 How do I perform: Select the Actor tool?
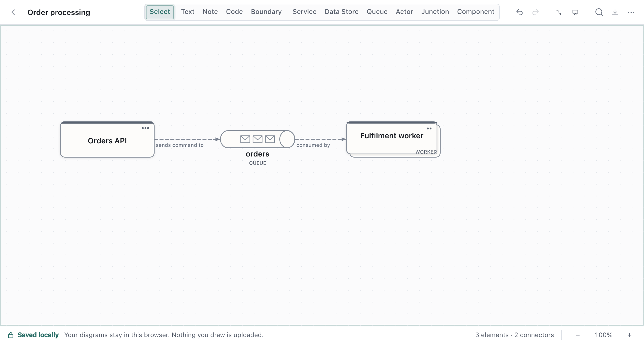click(404, 12)
